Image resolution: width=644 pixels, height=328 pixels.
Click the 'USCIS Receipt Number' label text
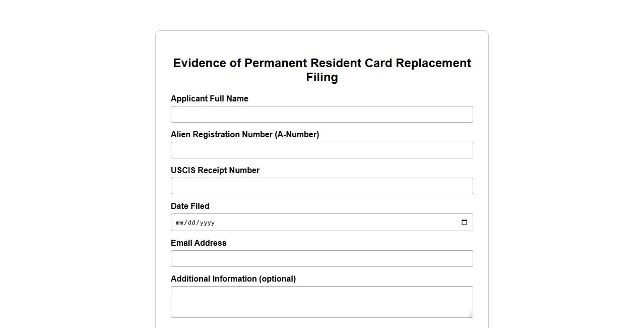tap(215, 171)
